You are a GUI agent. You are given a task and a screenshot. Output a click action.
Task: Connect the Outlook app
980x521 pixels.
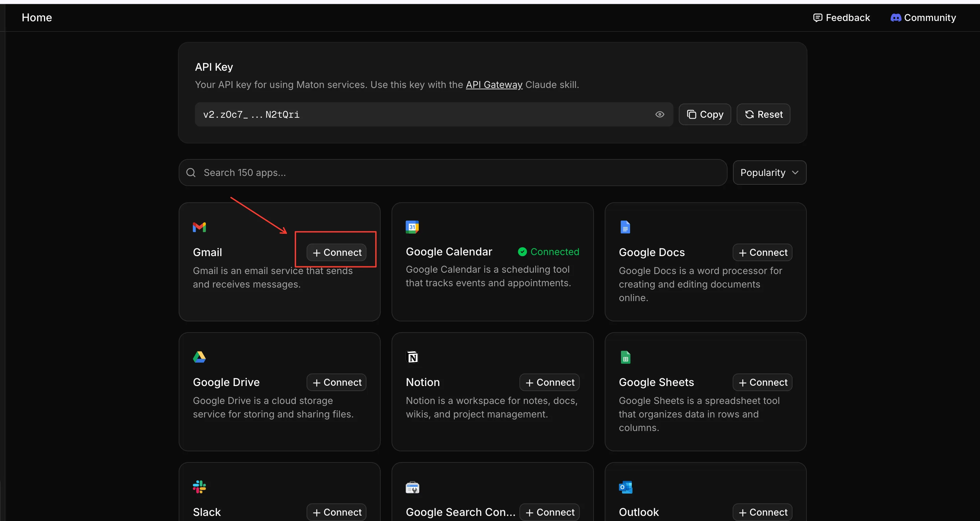click(x=762, y=512)
